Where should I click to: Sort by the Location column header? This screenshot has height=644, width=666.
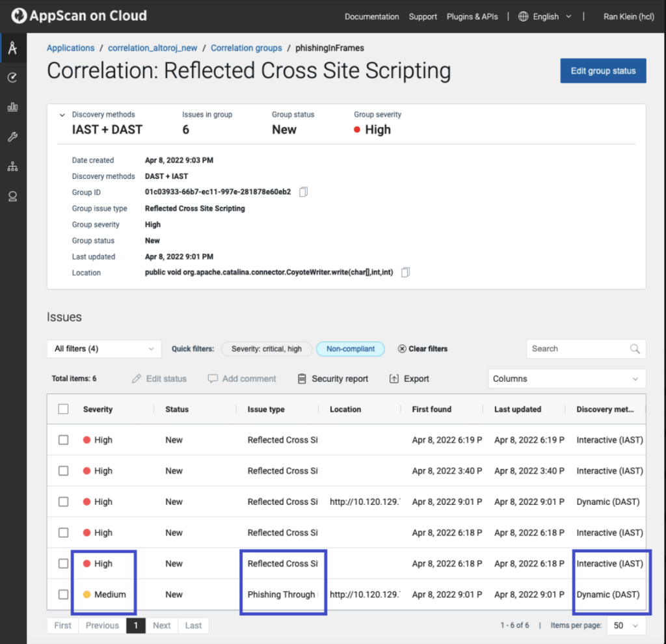click(x=345, y=409)
